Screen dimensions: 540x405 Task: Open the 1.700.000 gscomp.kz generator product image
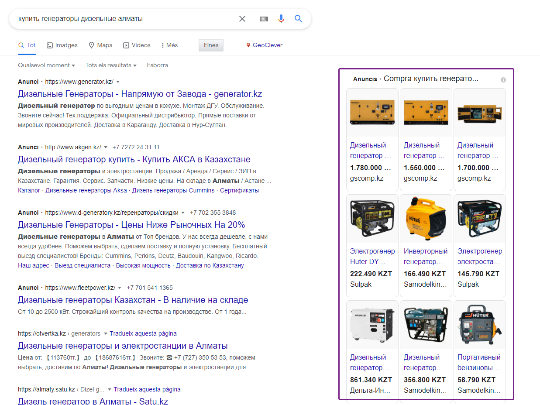click(479, 112)
